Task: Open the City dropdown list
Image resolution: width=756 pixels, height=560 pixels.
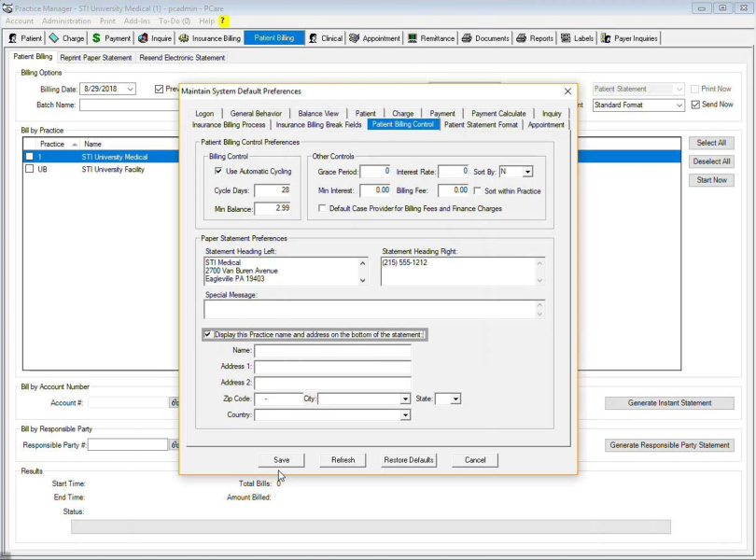Action: (x=405, y=399)
